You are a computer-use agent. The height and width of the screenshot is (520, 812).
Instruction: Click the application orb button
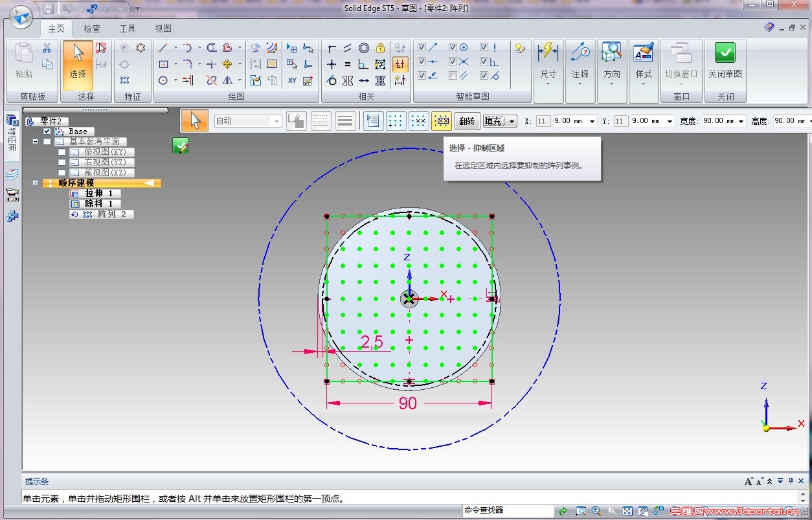[21, 17]
